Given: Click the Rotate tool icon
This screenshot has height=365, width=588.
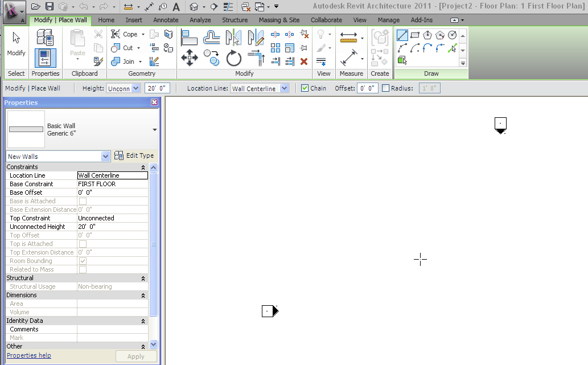Looking at the screenshot, I should (x=234, y=58).
